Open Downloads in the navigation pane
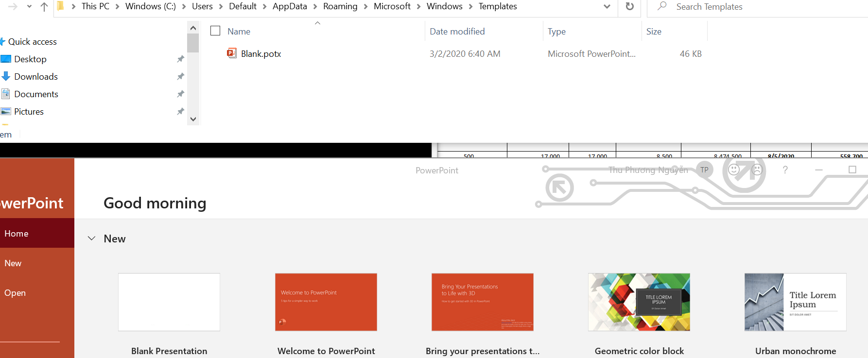 click(x=36, y=77)
